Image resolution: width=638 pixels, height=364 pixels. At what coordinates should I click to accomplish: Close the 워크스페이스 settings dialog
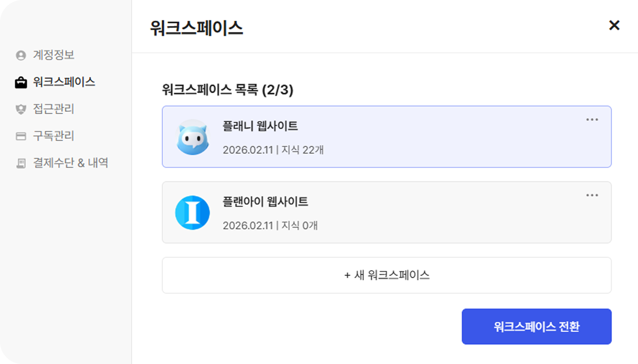click(614, 25)
